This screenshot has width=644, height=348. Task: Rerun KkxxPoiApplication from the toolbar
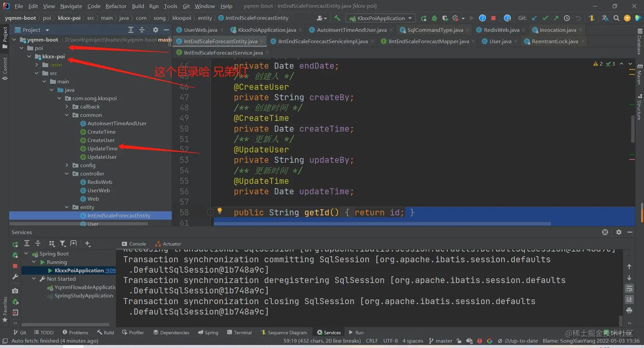423,18
